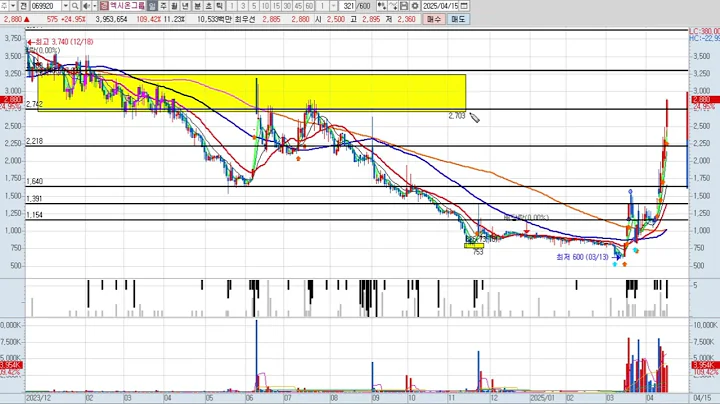The image size is (720, 404).
Task: Choose the 15 interval preset button
Action: (276, 6)
